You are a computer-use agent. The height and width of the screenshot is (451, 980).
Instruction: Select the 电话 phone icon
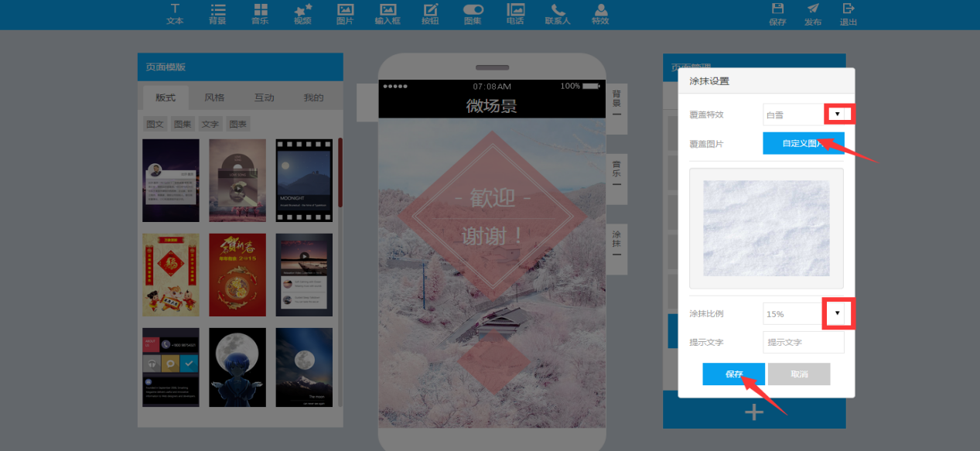515,13
